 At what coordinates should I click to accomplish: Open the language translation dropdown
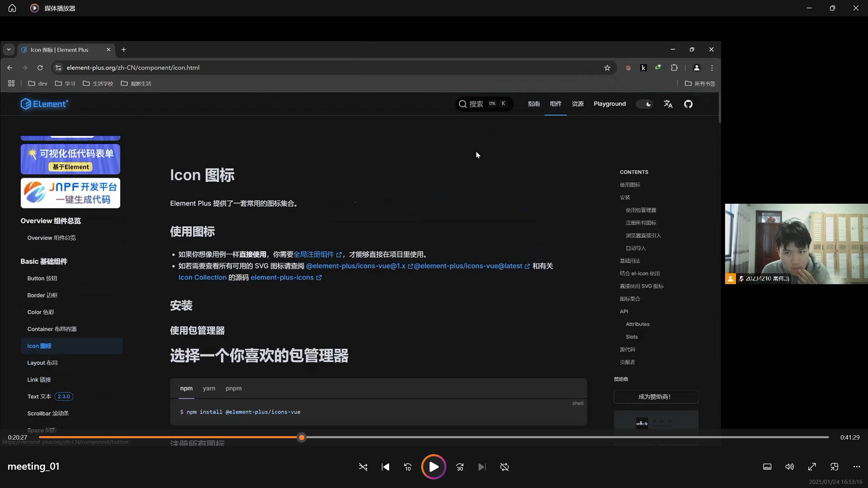click(x=668, y=104)
